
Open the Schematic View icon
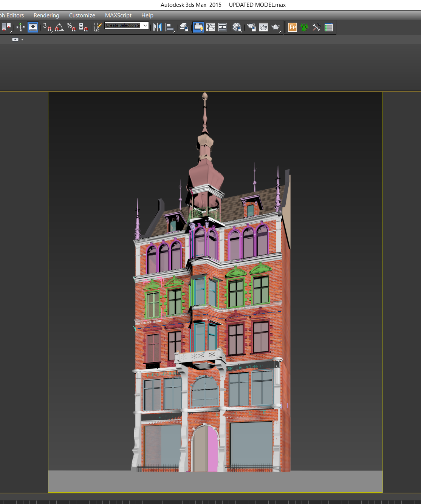(x=223, y=27)
